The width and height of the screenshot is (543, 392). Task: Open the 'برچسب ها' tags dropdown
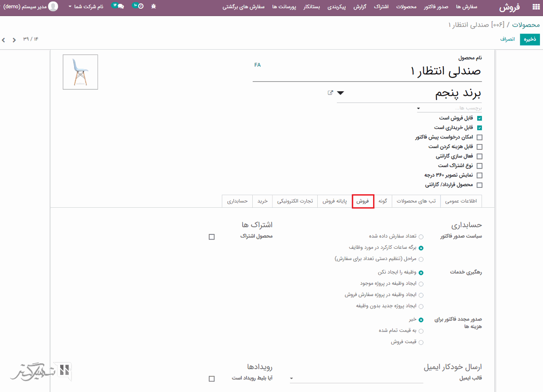pyautogui.click(x=419, y=108)
